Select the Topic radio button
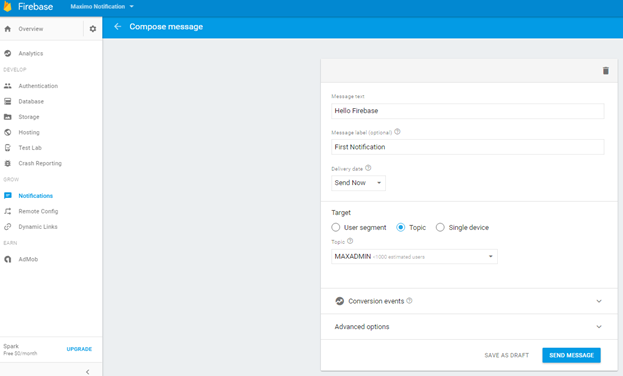 (x=400, y=227)
